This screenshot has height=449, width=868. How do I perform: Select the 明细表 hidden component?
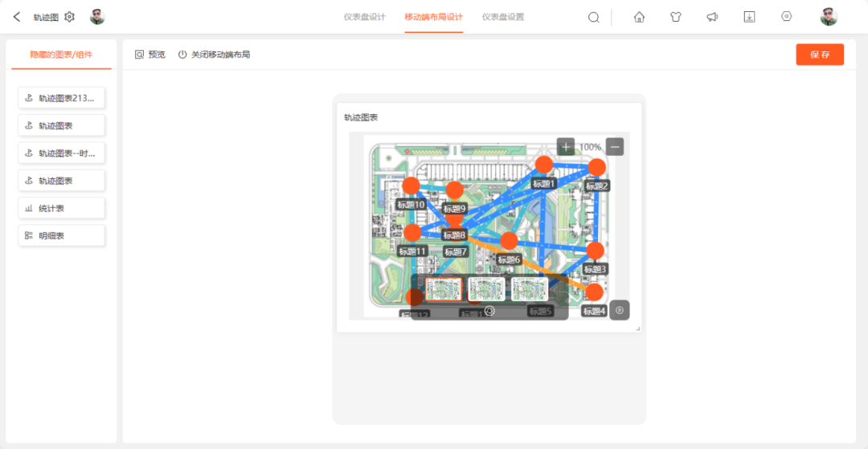(61, 235)
